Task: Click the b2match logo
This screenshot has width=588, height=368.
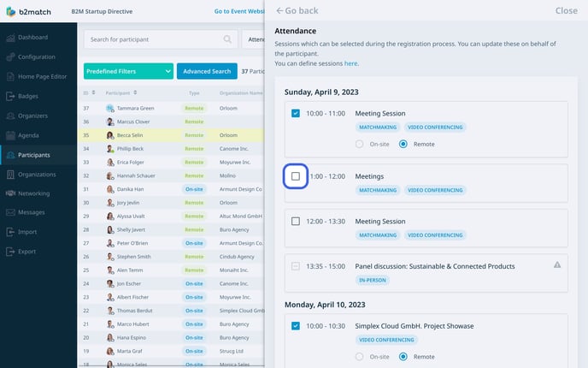Action: (x=28, y=12)
